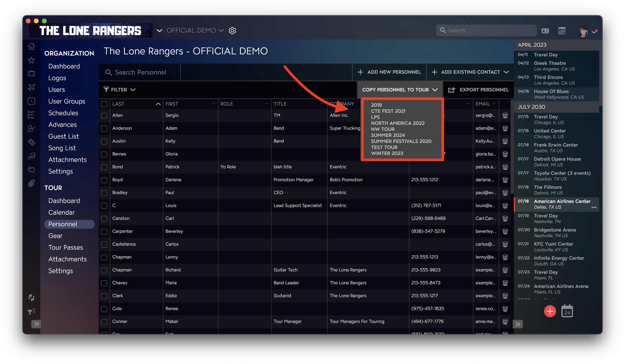Open the music note icon in sidebar
Image resolution: width=625 pixels, height=364 pixels.
(x=31, y=156)
